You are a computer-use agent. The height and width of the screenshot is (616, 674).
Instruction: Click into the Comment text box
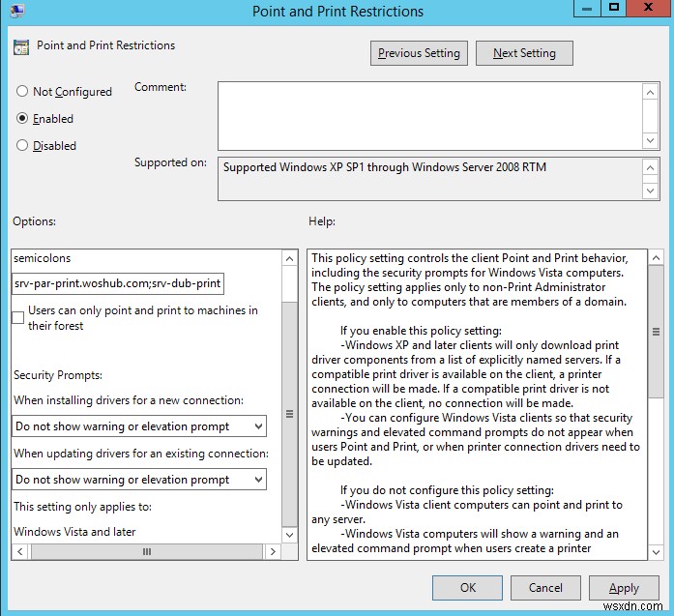click(x=430, y=116)
